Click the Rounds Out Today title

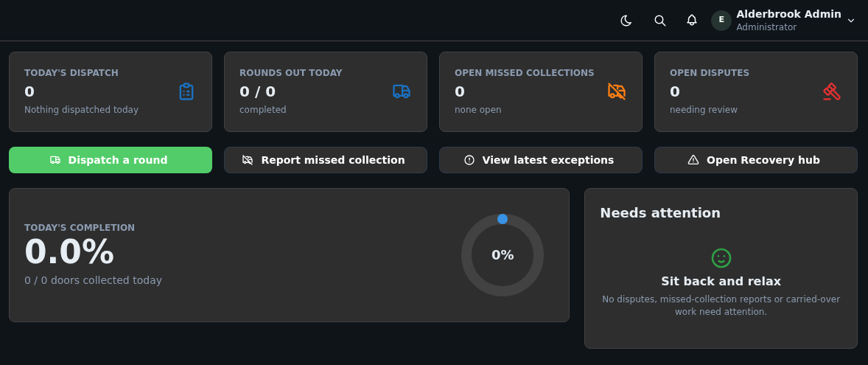[x=290, y=72]
